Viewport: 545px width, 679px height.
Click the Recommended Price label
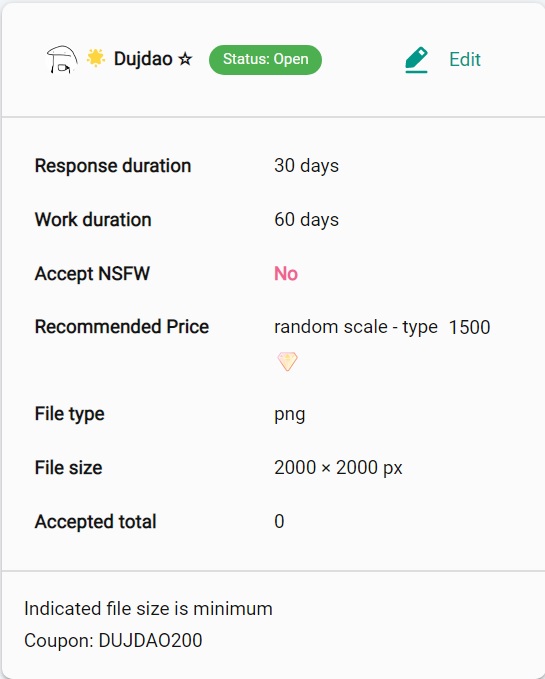click(x=122, y=327)
